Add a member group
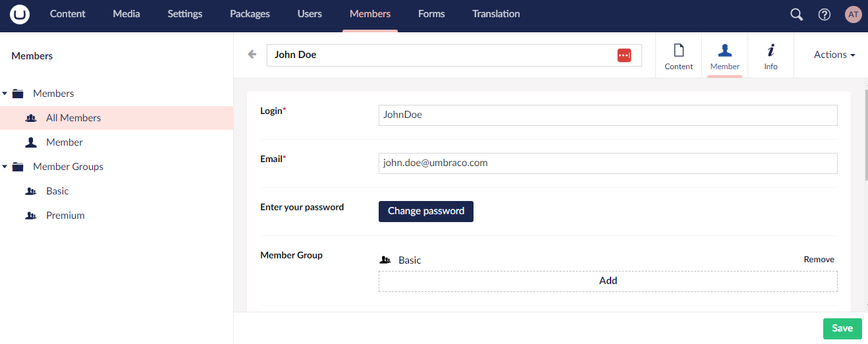 pos(607,281)
